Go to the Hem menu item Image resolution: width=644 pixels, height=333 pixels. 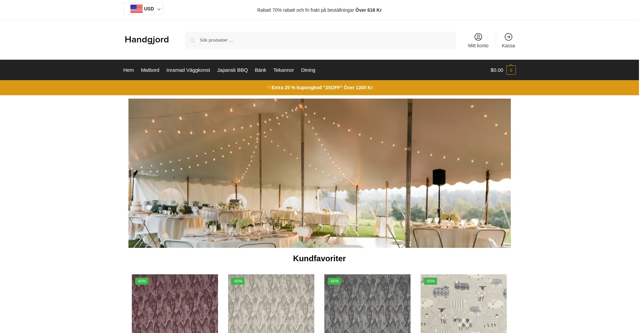click(128, 70)
